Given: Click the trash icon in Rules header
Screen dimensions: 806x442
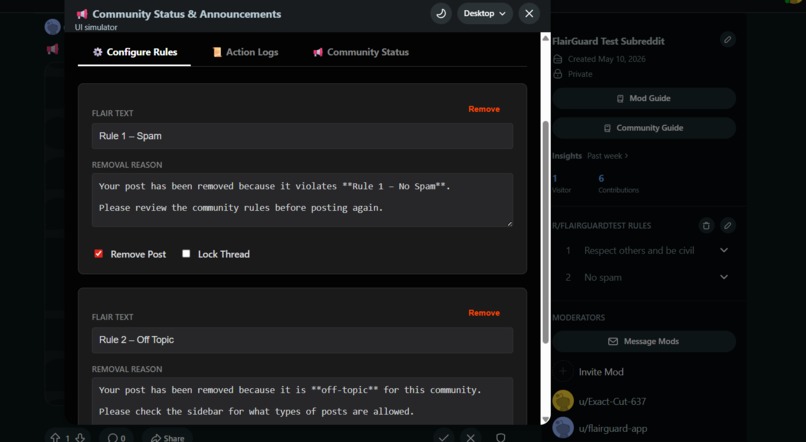Looking at the screenshot, I should coord(706,226).
